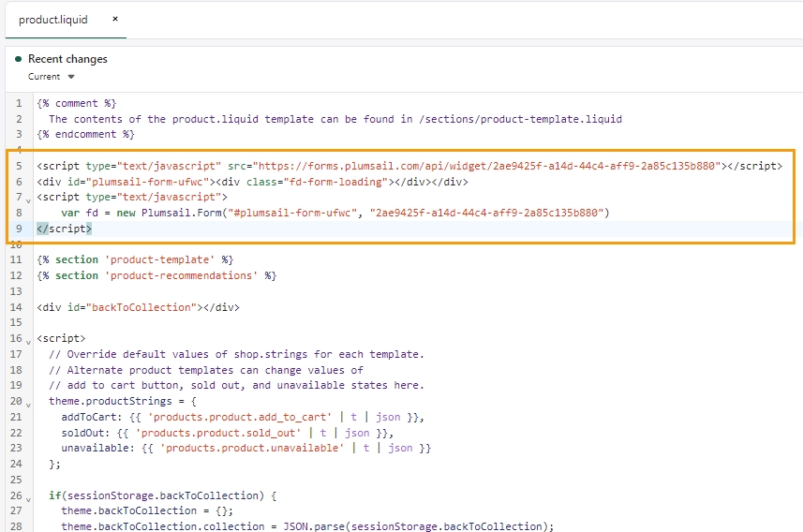Viewport: 803px width, 532px height.
Task: Click 'theme.backToCollection = {};' line
Action: click(x=147, y=510)
